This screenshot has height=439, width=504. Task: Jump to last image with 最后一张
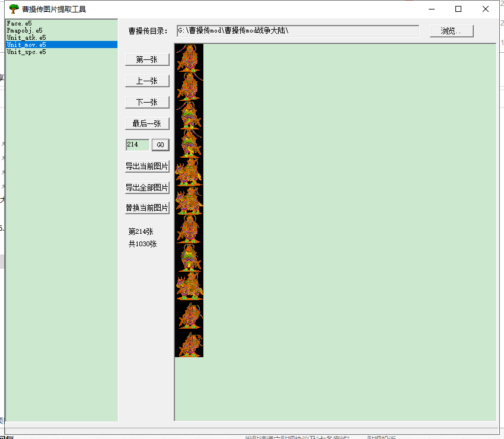coord(147,123)
